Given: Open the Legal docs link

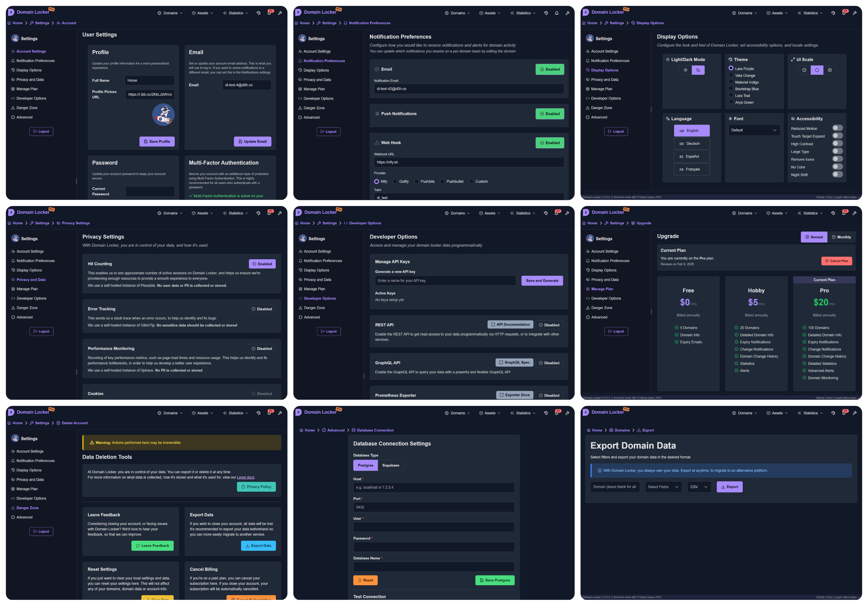Looking at the screenshot, I should 245,477.
